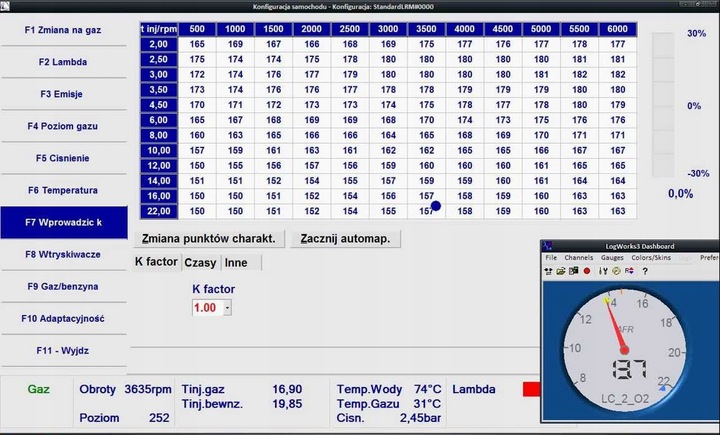Open the K factor value dropdown
The height and width of the screenshot is (435, 720).
227,308
